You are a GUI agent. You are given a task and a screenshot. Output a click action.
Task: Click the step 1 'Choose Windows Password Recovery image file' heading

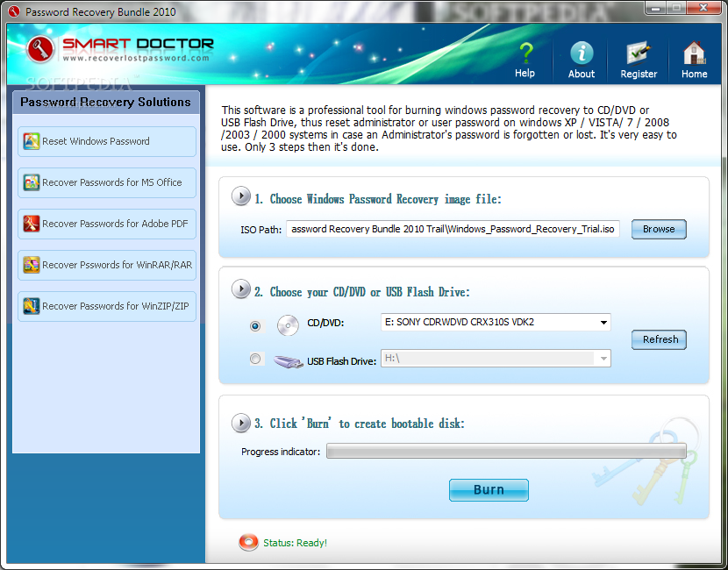(378, 199)
